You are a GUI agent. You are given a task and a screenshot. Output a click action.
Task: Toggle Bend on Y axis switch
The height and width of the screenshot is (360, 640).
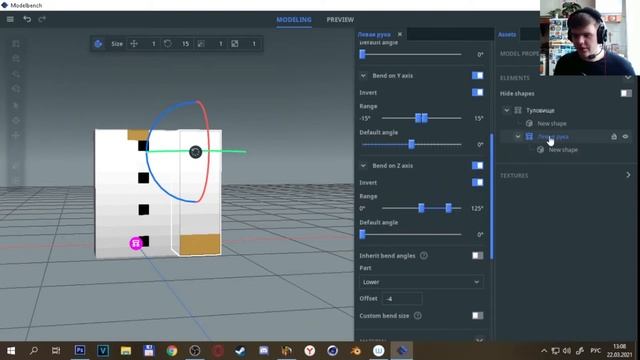pos(477,76)
